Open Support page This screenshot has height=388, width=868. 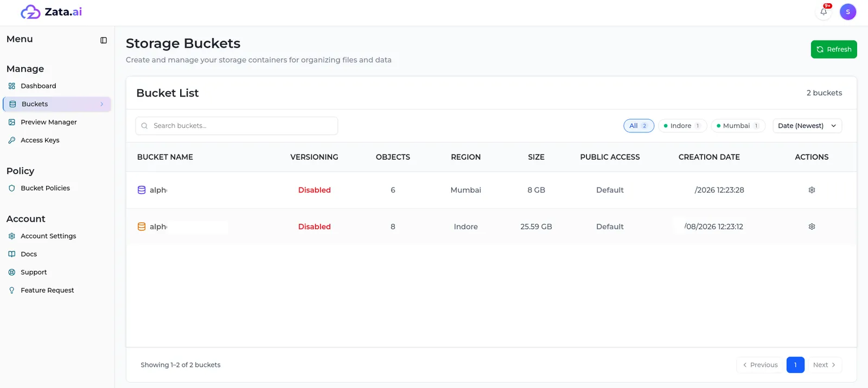pos(34,272)
